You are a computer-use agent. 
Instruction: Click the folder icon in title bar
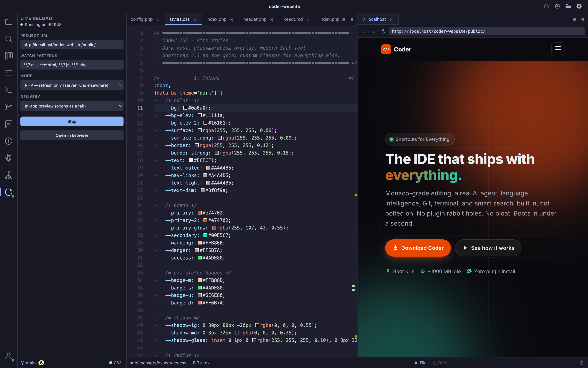pos(568,6)
